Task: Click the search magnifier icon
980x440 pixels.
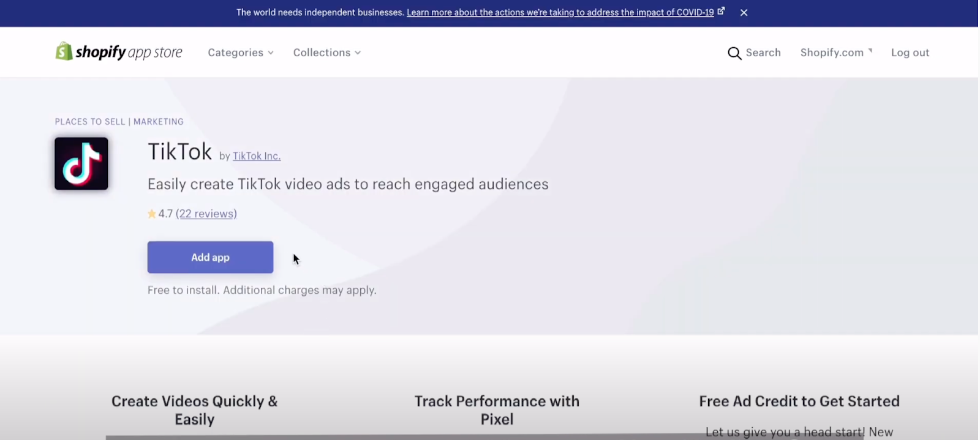Action: tap(734, 53)
